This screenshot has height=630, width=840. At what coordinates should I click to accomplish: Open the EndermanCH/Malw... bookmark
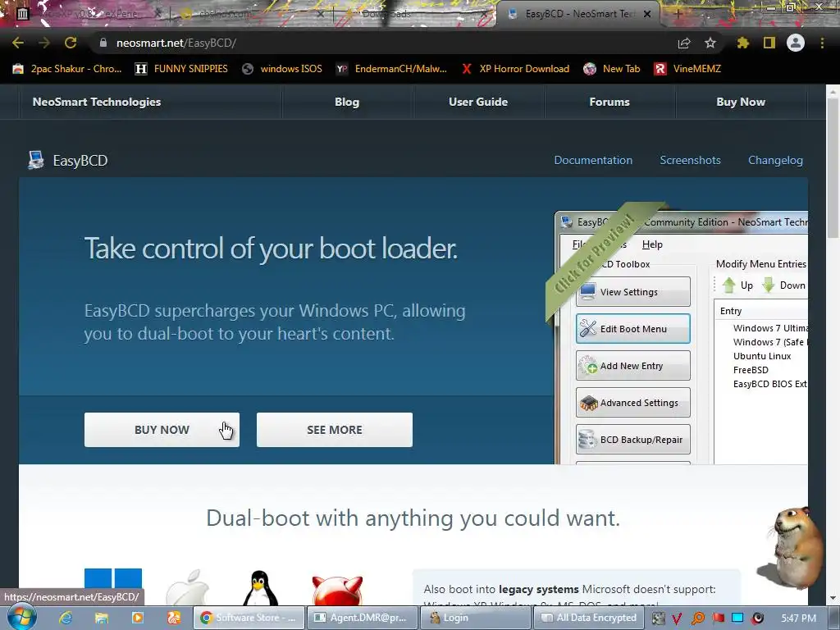pyautogui.click(x=391, y=69)
